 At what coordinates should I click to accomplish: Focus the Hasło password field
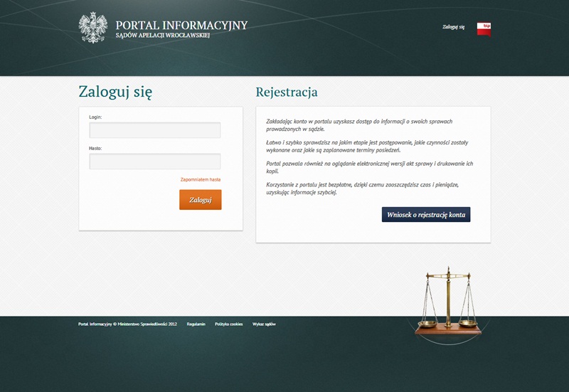[x=154, y=161]
